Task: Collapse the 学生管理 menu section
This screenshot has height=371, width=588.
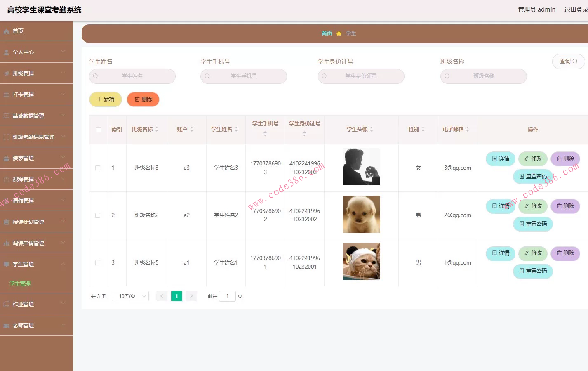Action: click(63, 264)
